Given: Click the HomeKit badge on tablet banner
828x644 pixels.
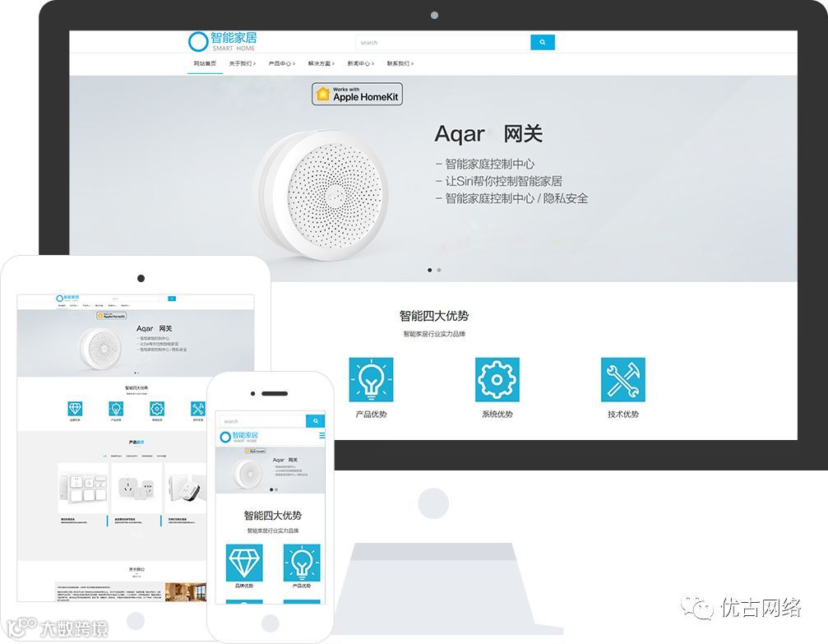Looking at the screenshot, I should (x=112, y=315).
